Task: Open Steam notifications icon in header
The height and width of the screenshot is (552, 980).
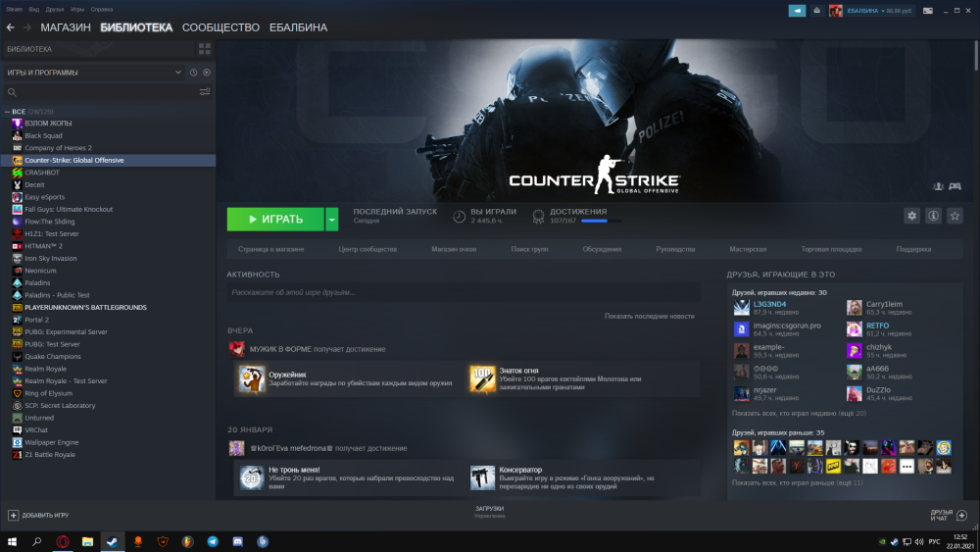Action: [816, 11]
